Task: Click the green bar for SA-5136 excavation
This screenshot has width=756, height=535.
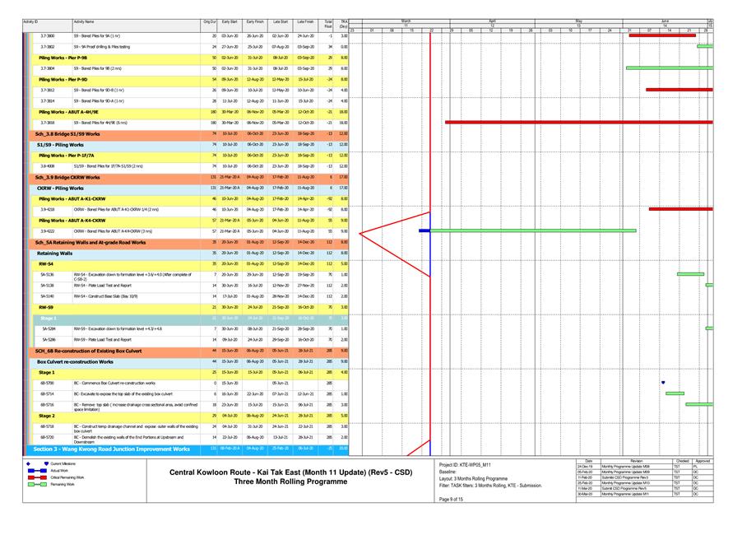Action: [690, 274]
